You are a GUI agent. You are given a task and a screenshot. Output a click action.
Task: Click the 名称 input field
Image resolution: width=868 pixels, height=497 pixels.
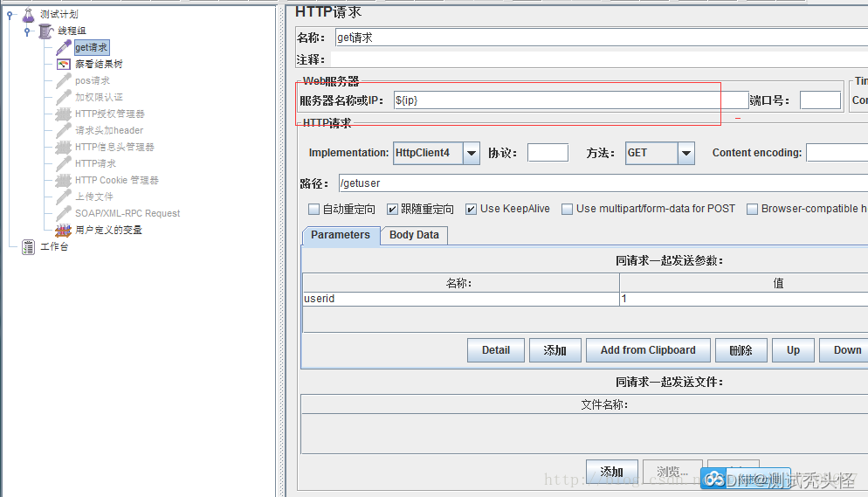(x=601, y=38)
